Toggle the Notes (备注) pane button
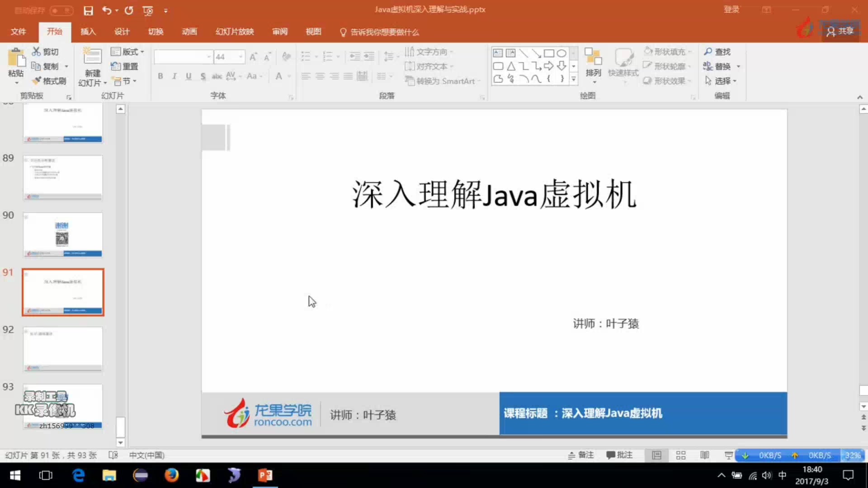Image resolution: width=868 pixels, height=488 pixels. pyautogui.click(x=581, y=455)
